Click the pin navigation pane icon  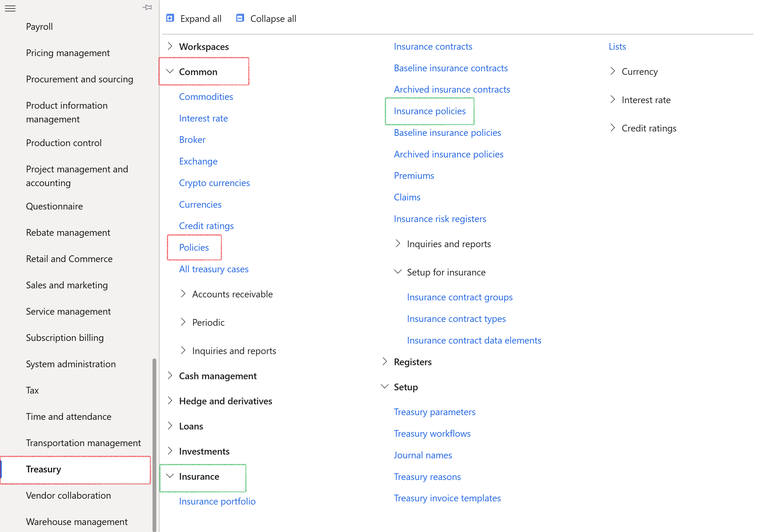[148, 7]
